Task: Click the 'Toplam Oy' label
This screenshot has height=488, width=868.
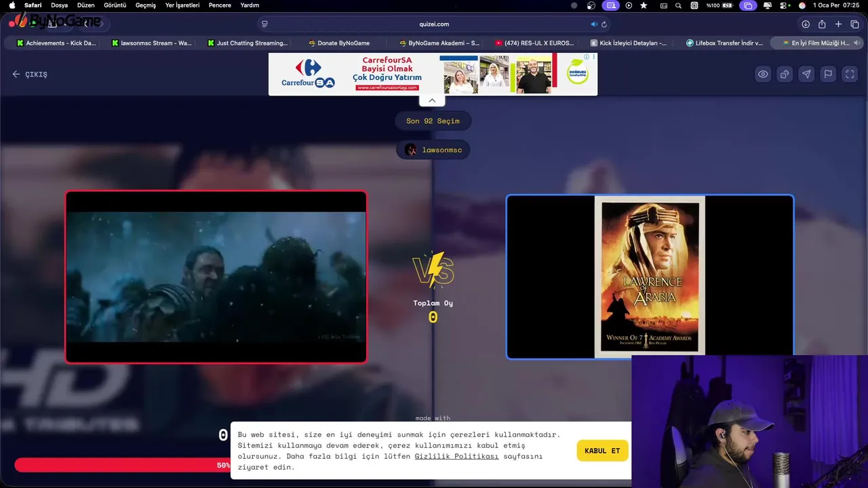Action: [433, 303]
